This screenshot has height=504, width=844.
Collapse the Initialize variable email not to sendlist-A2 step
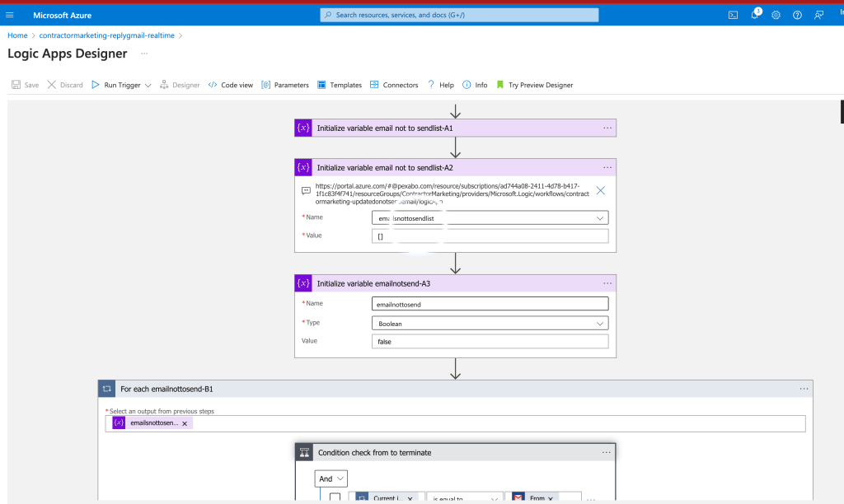point(455,168)
